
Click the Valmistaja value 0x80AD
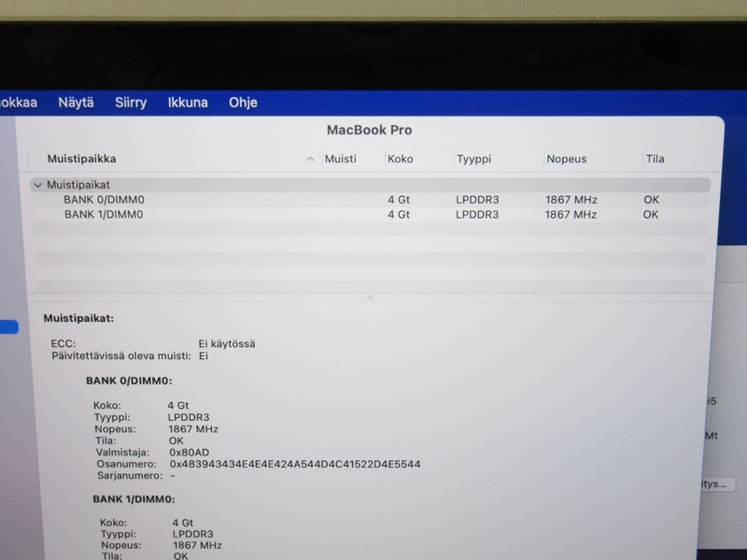(x=190, y=453)
